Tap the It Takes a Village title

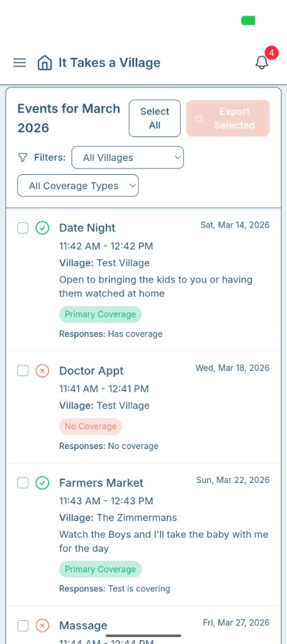pos(110,63)
